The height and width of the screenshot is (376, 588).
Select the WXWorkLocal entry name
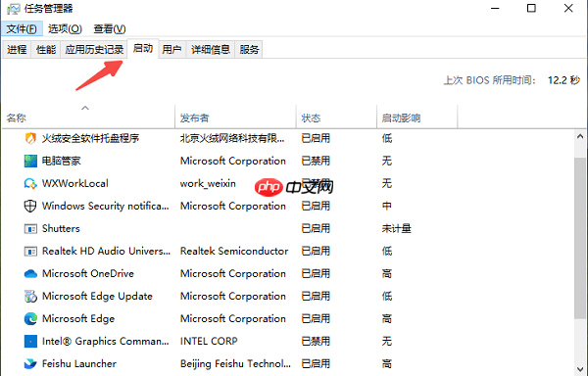click(x=75, y=183)
